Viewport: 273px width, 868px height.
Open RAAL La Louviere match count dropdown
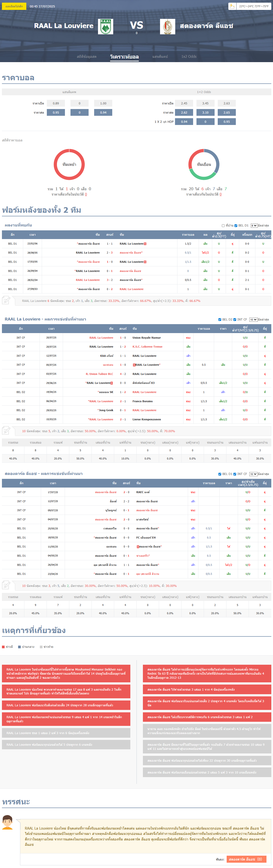click(253, 320)
